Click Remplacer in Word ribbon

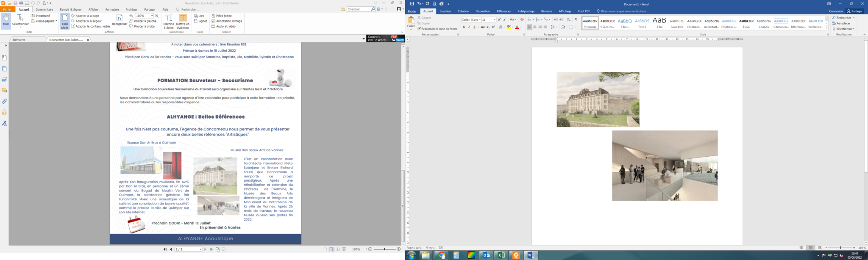(x=841, y=23)
